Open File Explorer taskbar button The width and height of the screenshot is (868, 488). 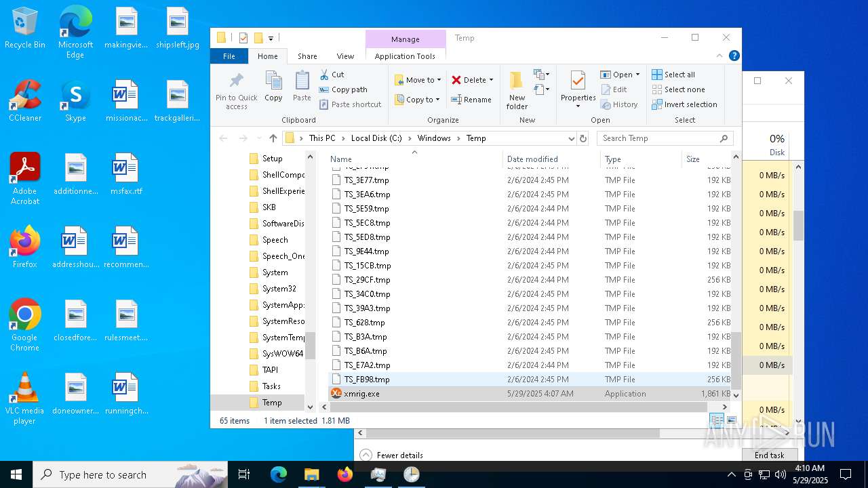click(x=312, y=474)
